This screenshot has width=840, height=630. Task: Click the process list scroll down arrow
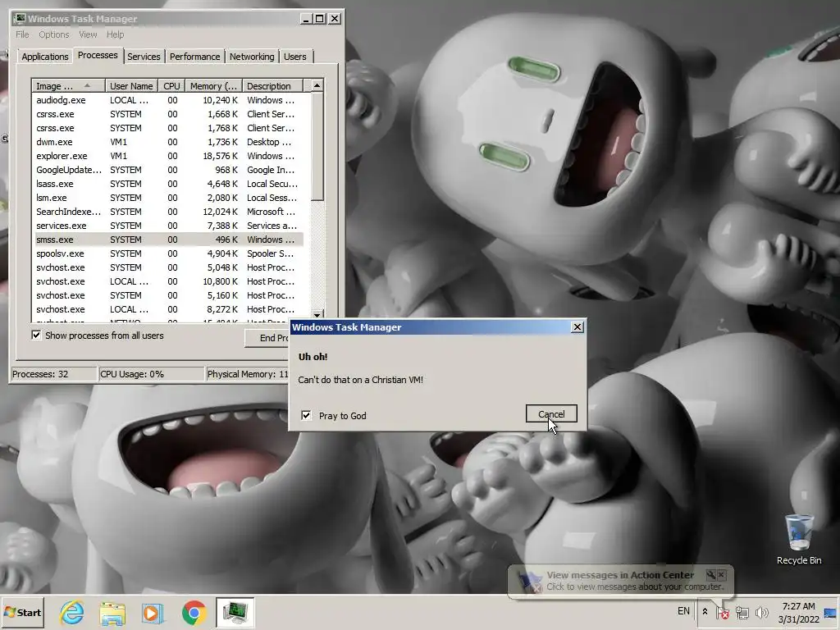317,314
